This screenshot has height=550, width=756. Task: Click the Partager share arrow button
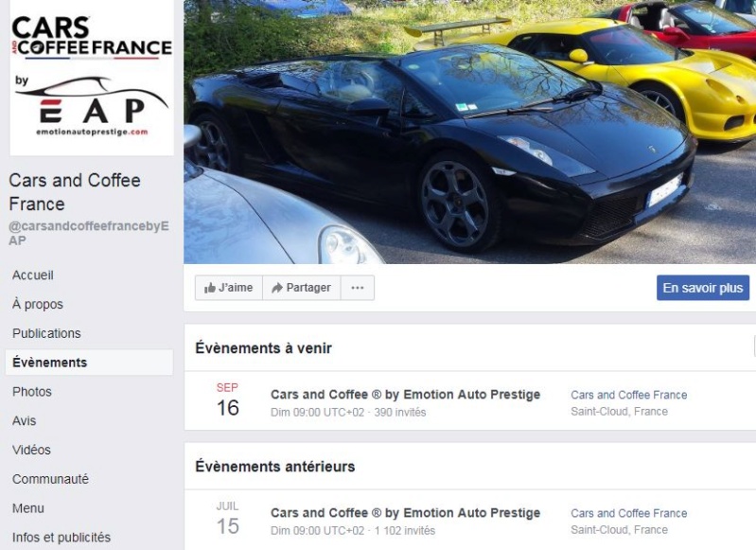tap(301, 288)
